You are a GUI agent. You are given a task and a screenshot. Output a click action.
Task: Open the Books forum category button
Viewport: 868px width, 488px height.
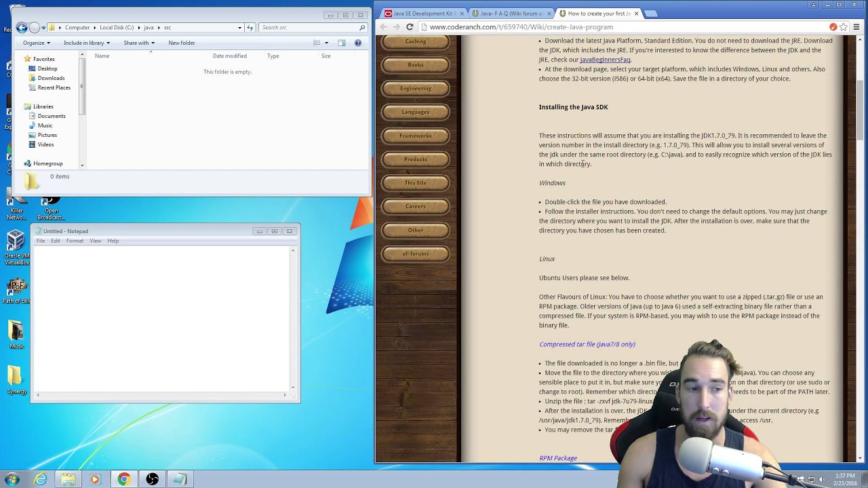pyautogui.click(x=416, y=65)
